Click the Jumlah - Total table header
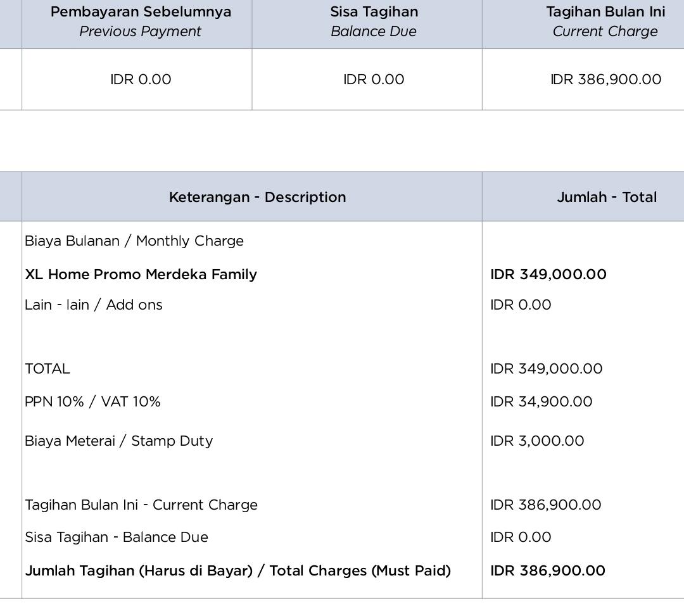This screenshot has height=616, width=684. pyautogui.click(x=606, y=198)
